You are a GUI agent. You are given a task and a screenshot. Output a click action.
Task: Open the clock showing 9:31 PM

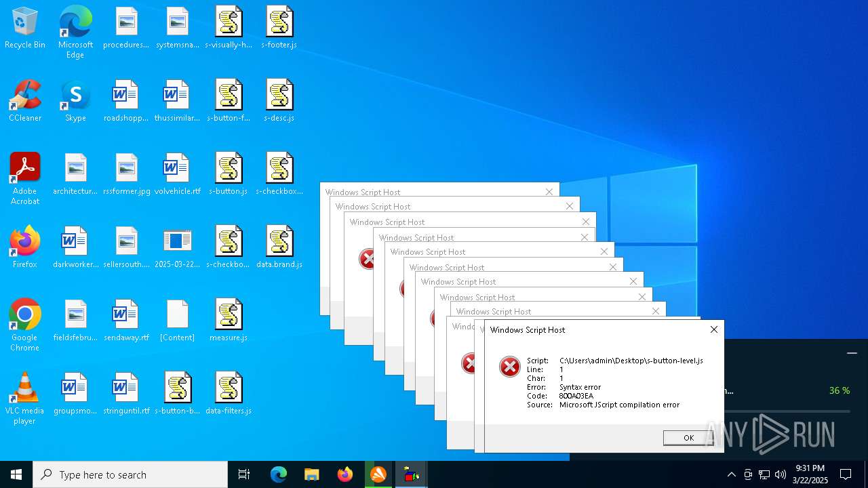pos(810,474)
